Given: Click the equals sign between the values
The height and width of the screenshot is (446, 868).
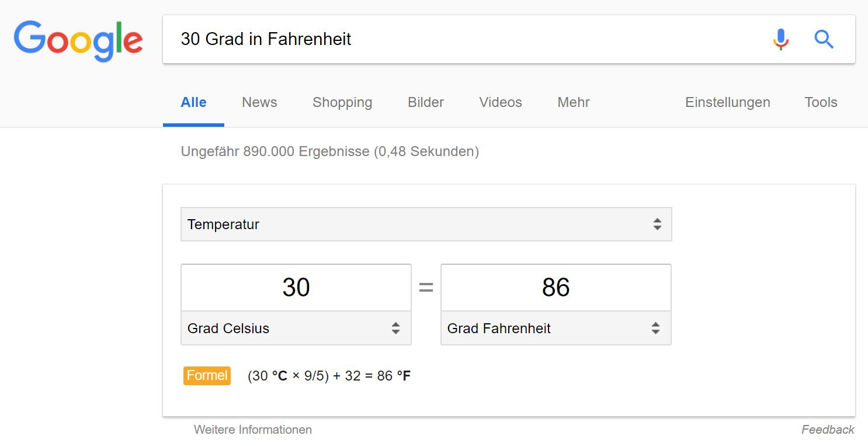Looking at the screenshot, I should pos(426,288).
